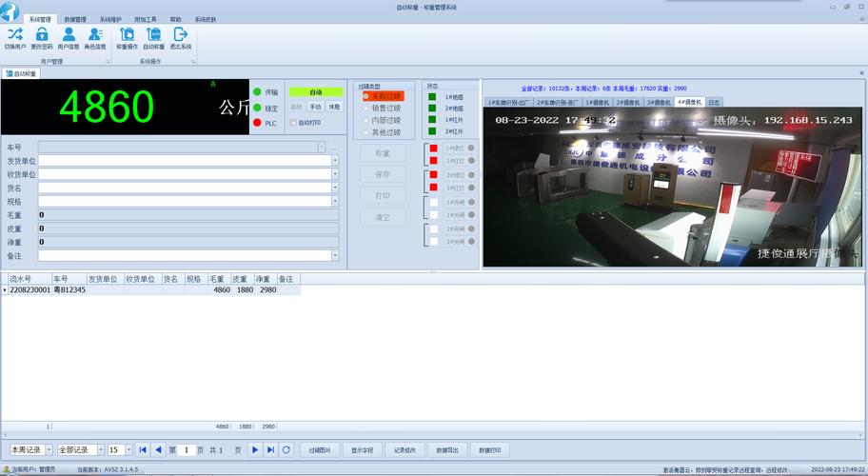Switch to 数据管理 ribbon tab
This screenshot has height=476, width=868.
click(75, 19)
